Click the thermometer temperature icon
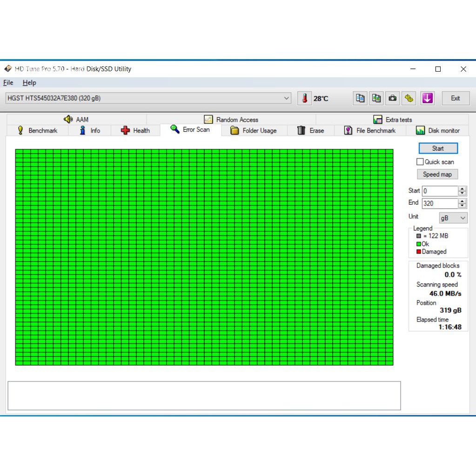This screenshot has height=476, width=476. click(304, 98)
